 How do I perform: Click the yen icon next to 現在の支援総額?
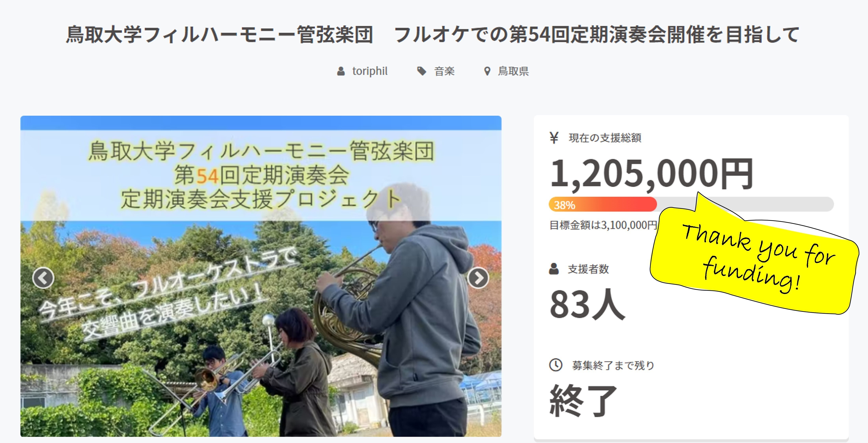(554, 138)
